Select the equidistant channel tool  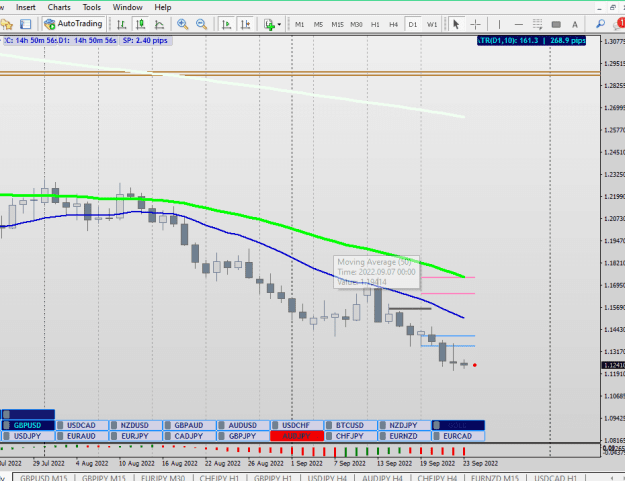pyautogui.click(x=537, y=24)
